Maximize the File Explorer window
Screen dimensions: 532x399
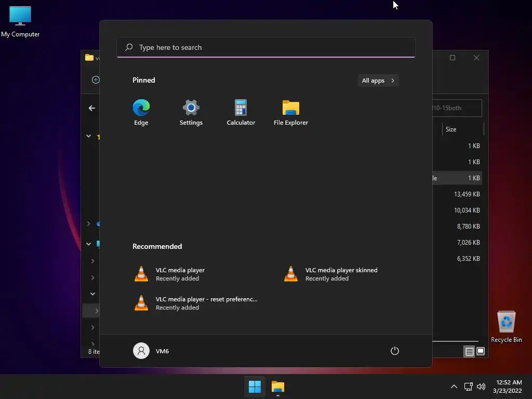tap(453, 58)
